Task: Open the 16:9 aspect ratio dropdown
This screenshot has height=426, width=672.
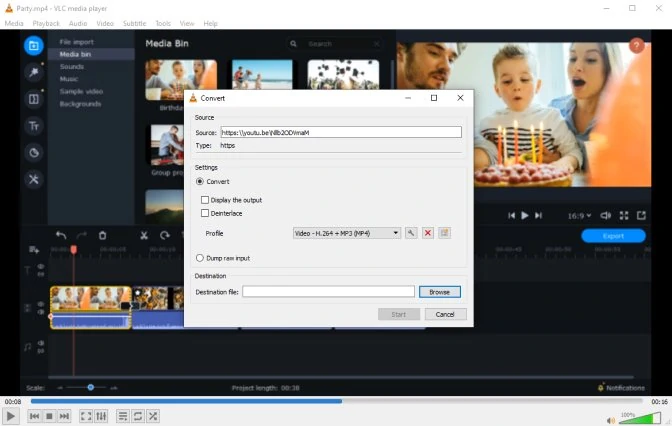Action: 579,216
